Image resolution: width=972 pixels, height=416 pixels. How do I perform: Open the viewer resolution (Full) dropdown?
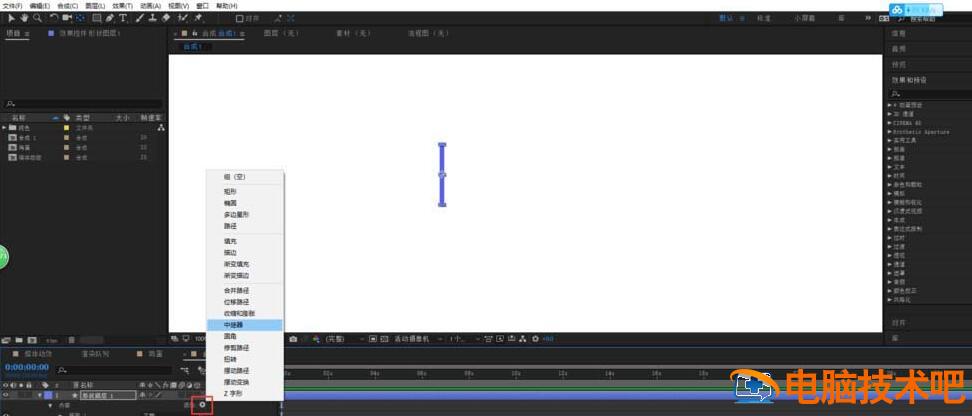(345, 339)
